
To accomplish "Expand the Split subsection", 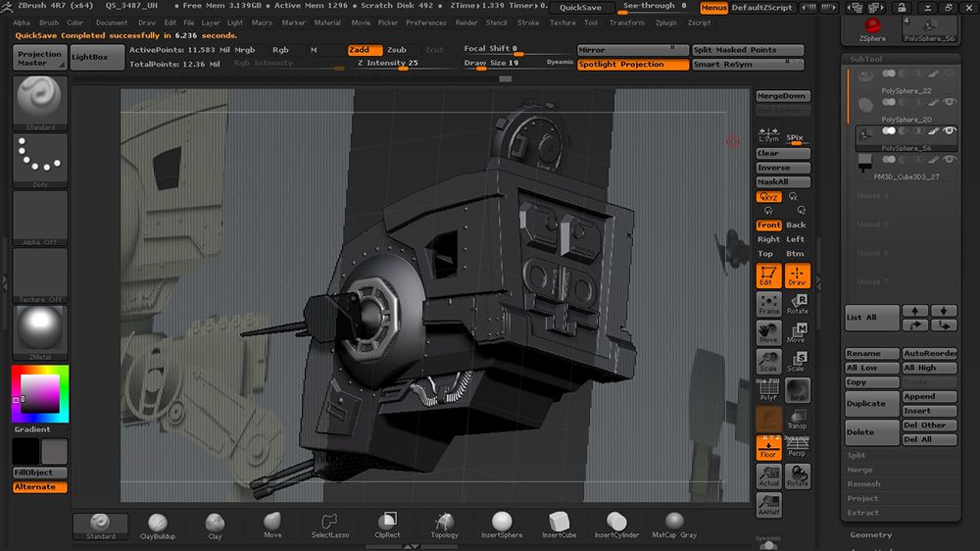I will pyautogui.click(x=857, y=455).
